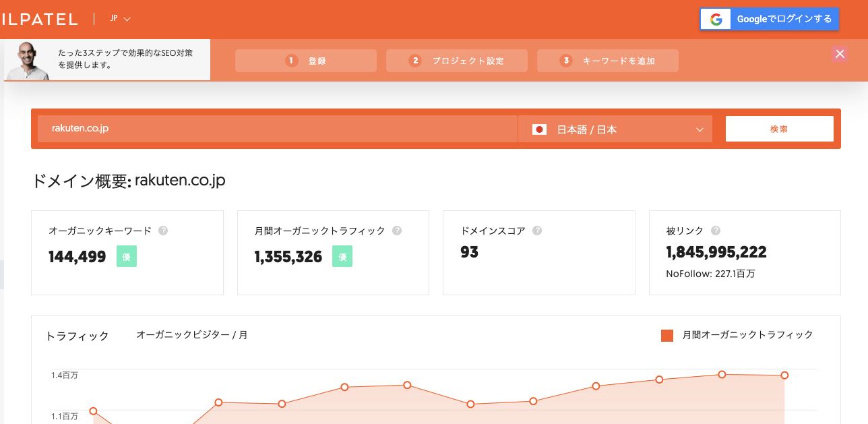
Task: Click the help icon beside 月間オーガニックトラフィック
Action: coord(397,231)
